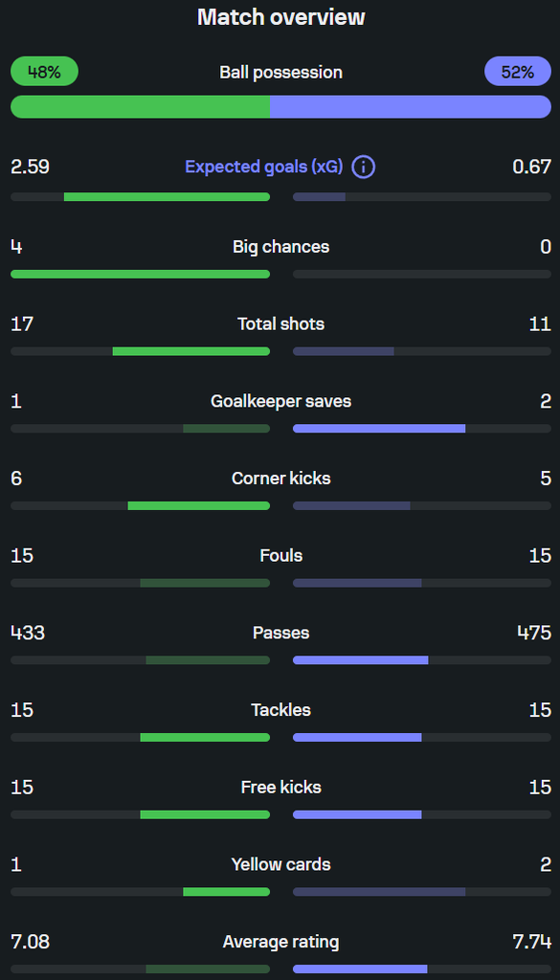Click the green ball possession bar segment
The image size is (560, 980).
pos(140,107)
